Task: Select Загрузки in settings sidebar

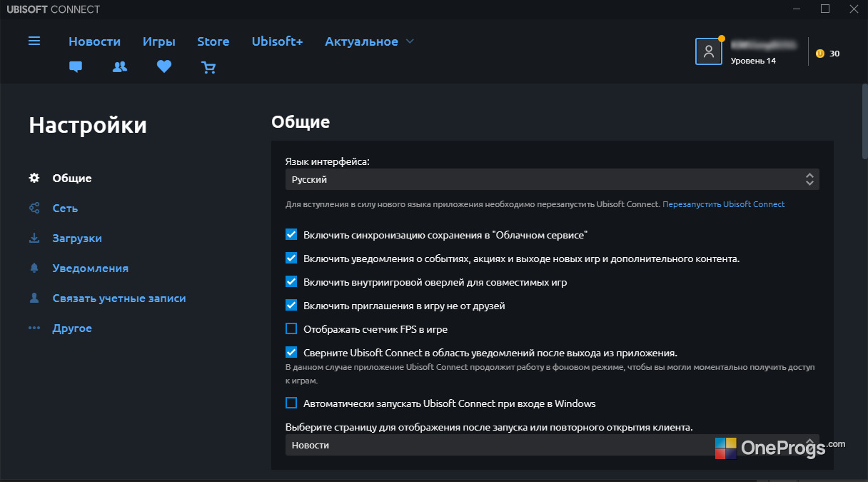Action: click(77, 238)
